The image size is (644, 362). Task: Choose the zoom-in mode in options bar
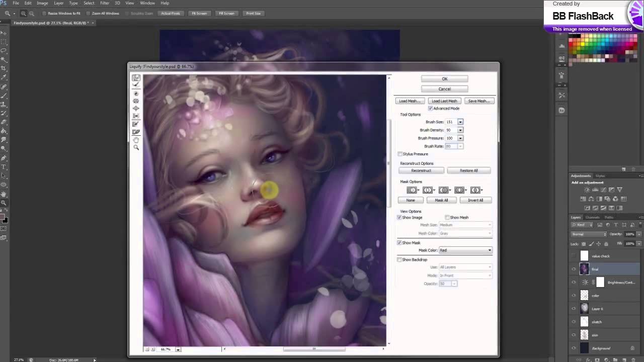tap(23, 13)
